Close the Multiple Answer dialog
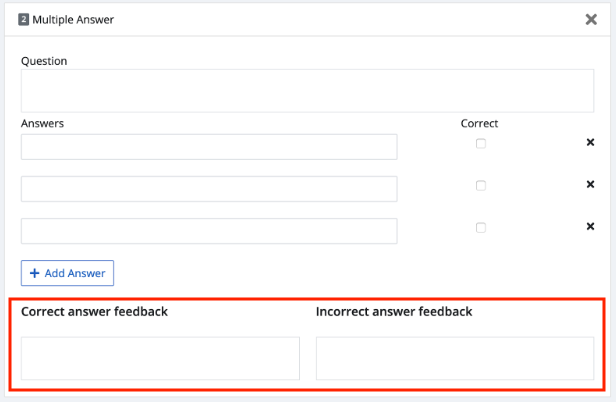616x402 pixels. point(591,19)
